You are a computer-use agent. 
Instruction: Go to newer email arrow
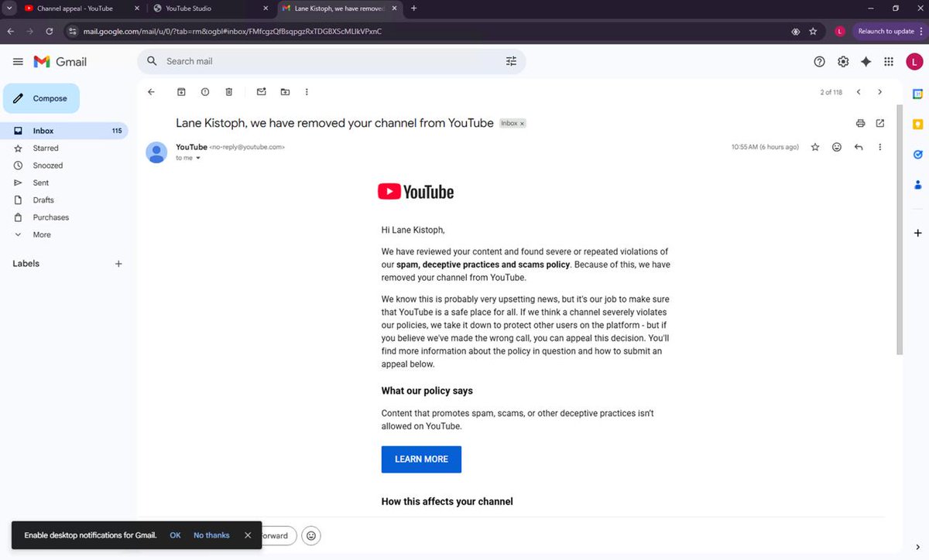point(859,92)
